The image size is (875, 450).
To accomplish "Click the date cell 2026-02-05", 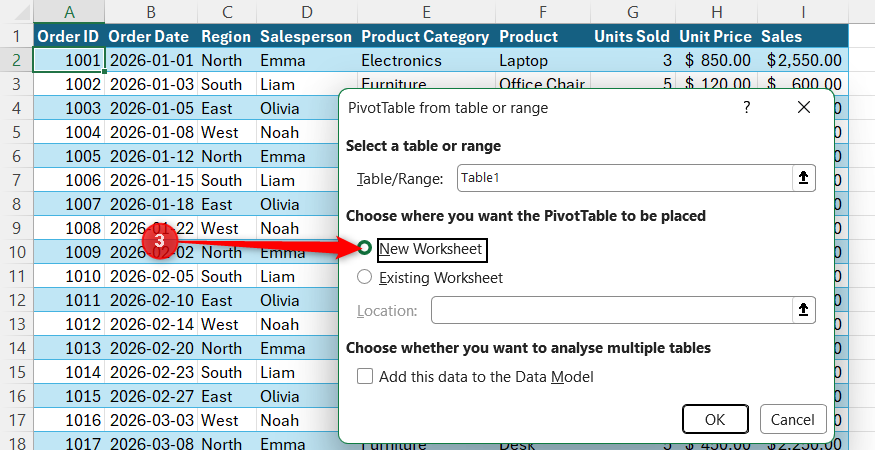I will point(151,276).
